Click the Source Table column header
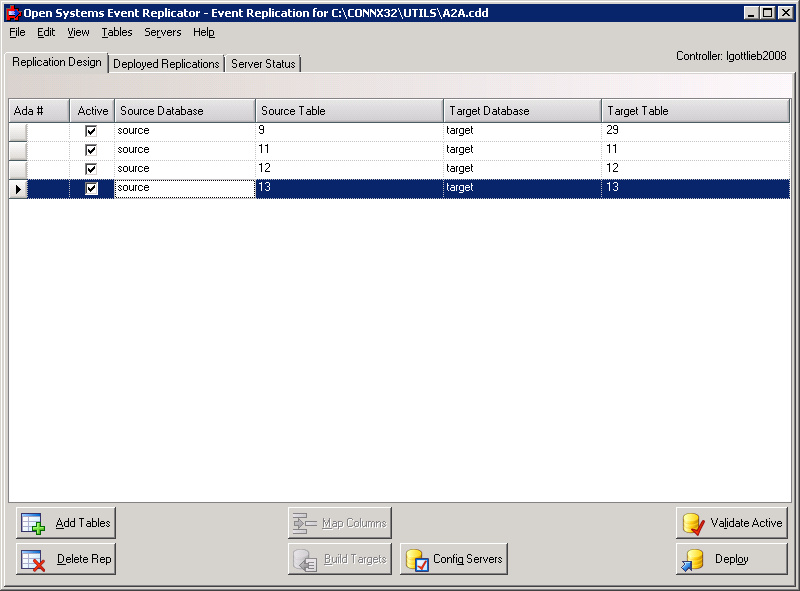This screenshot has height=591, width=800. click(348, 110)
